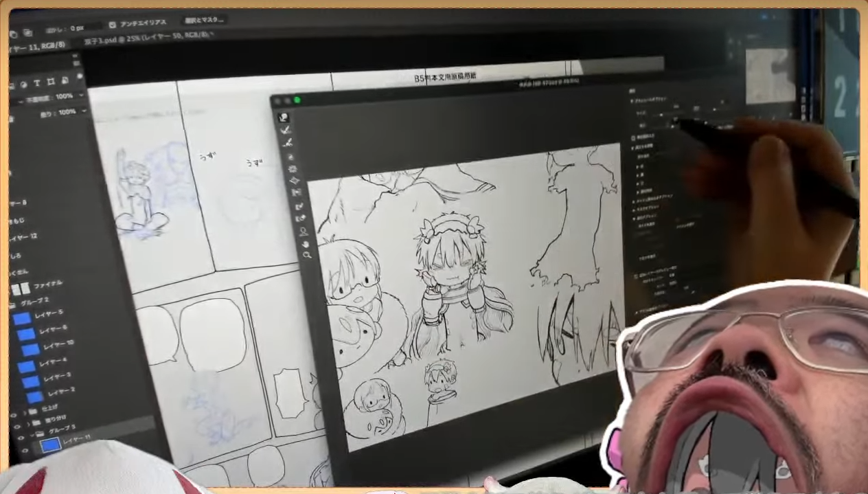Expand the 仕上げ group arrow
The image size is (868, 494).
pyautogui.click(x=25, y=414)
